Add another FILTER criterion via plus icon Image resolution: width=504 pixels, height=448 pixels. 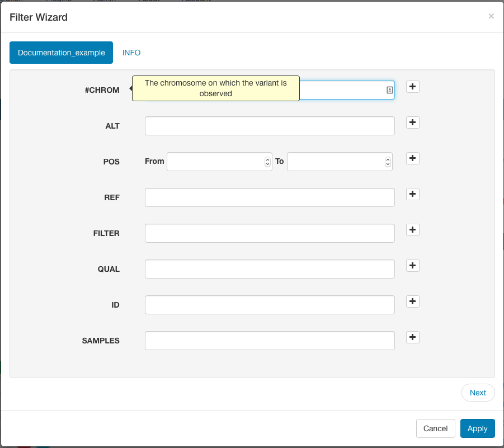412,230
